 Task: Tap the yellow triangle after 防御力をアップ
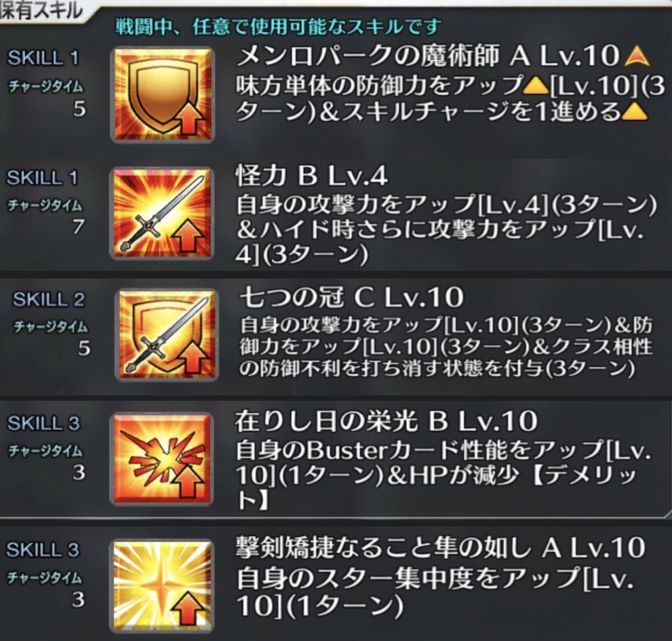point(536,87)
